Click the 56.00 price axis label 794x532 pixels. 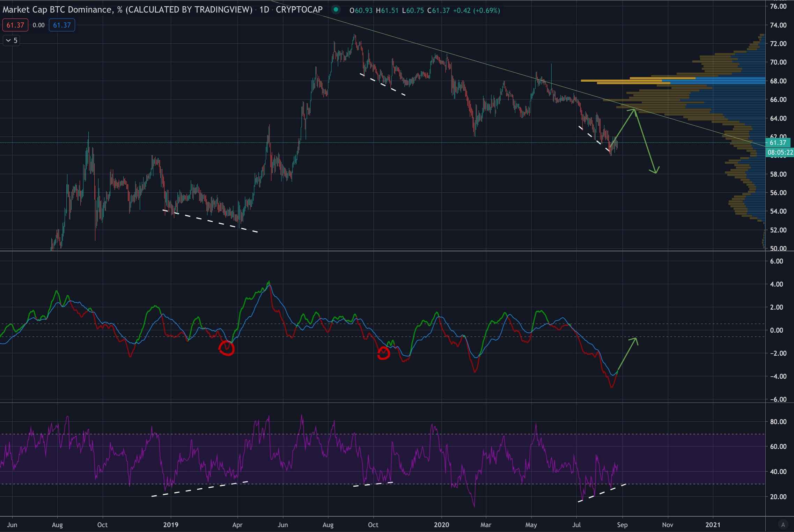coord(778,193)
